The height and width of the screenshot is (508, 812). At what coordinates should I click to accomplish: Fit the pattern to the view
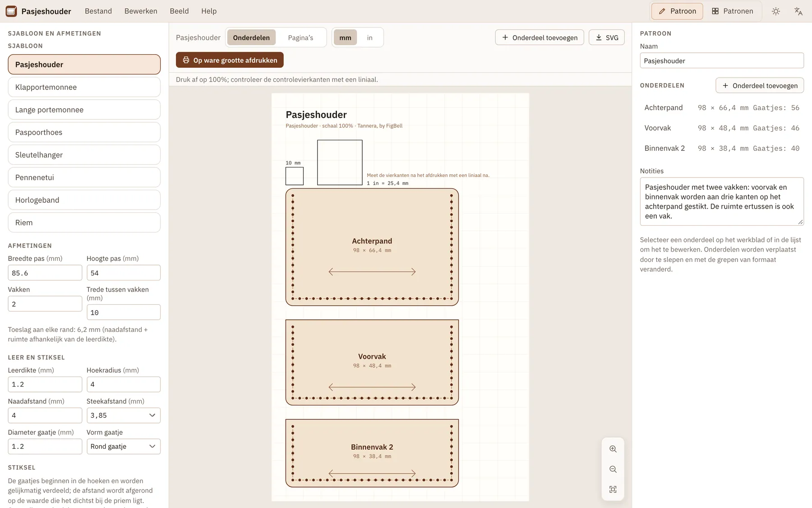[x=613, y=489]
